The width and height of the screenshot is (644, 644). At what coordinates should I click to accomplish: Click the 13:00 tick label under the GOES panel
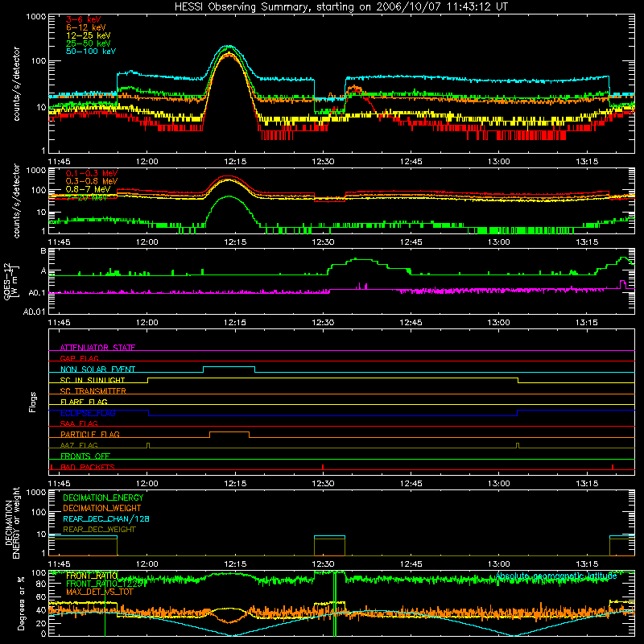[x=499, y=323]
